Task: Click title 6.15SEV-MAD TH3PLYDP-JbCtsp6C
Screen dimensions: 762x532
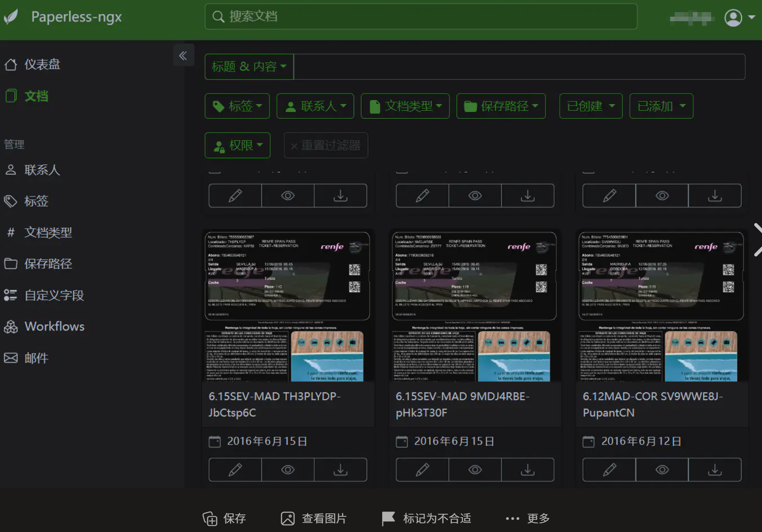Action: (275, 405)
